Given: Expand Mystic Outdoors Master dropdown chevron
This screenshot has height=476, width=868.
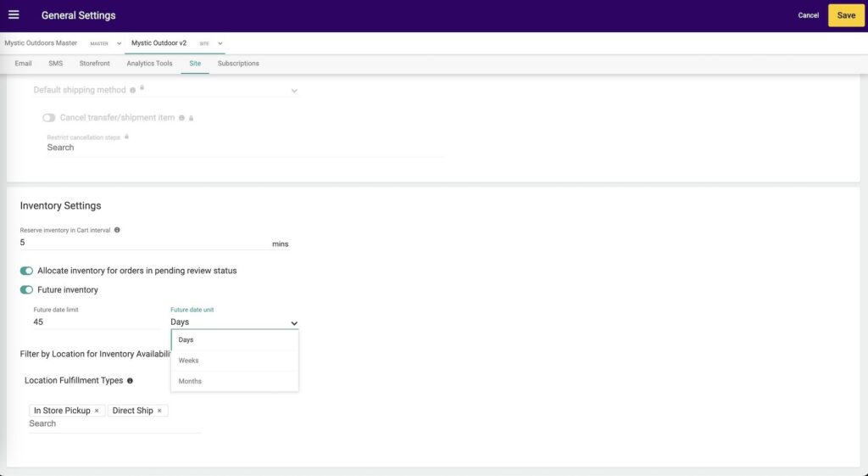Looking at the screenshot, I should coord(119,43).
